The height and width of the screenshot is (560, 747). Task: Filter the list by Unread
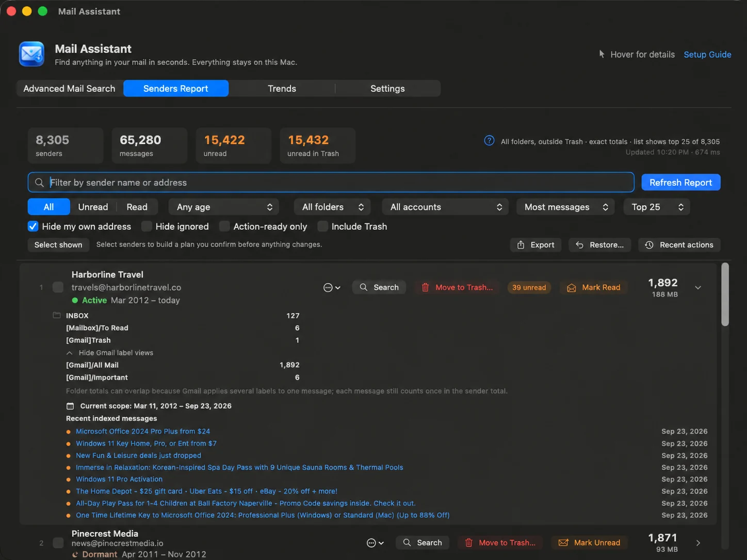93,207
